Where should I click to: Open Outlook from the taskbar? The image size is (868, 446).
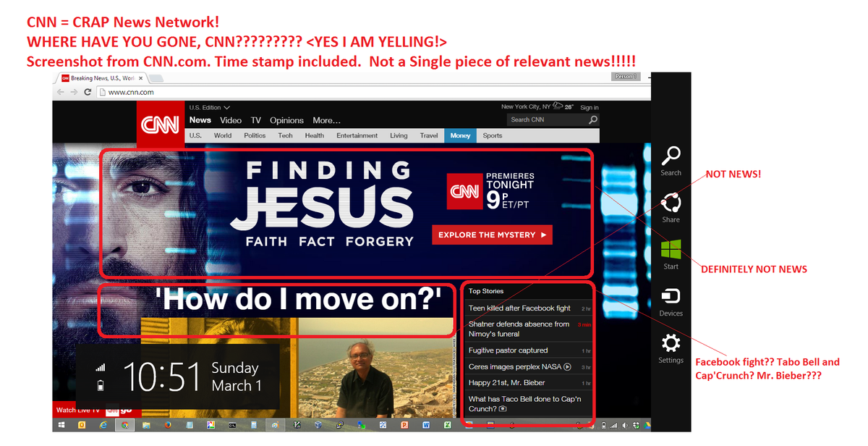[x=82, y=426]
